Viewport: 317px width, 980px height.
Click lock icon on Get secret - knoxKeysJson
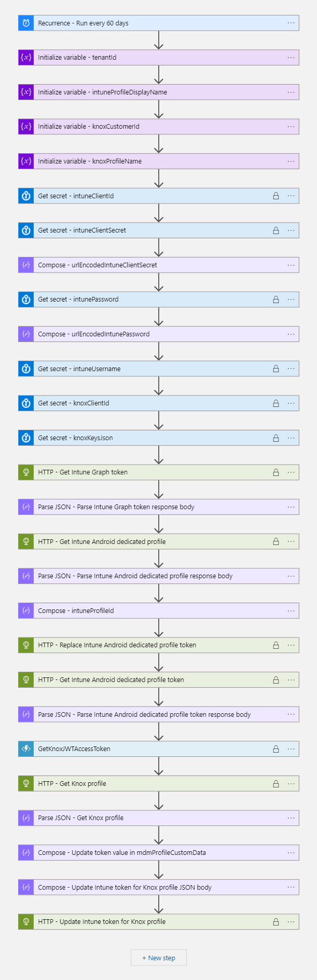276,438
